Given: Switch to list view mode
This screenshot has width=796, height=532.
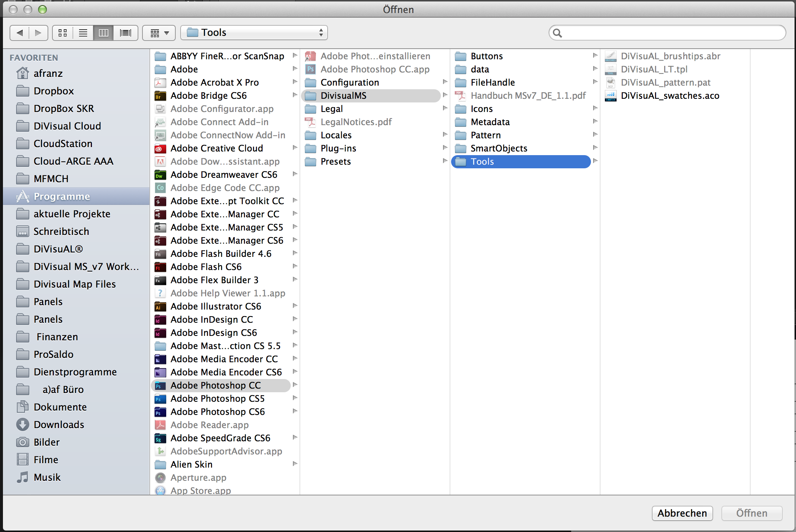Looking at the screenshot, I should pos(83,33).
